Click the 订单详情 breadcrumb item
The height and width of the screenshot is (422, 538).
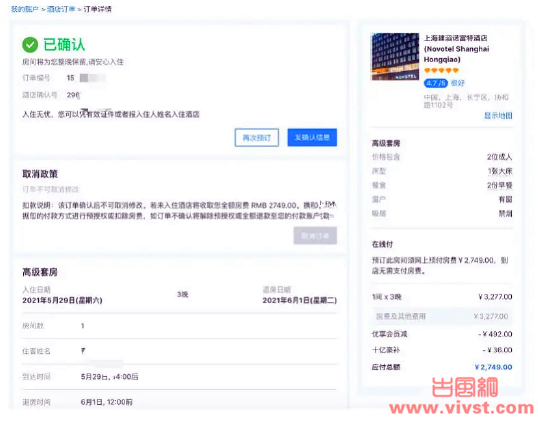tap(97, 9)
